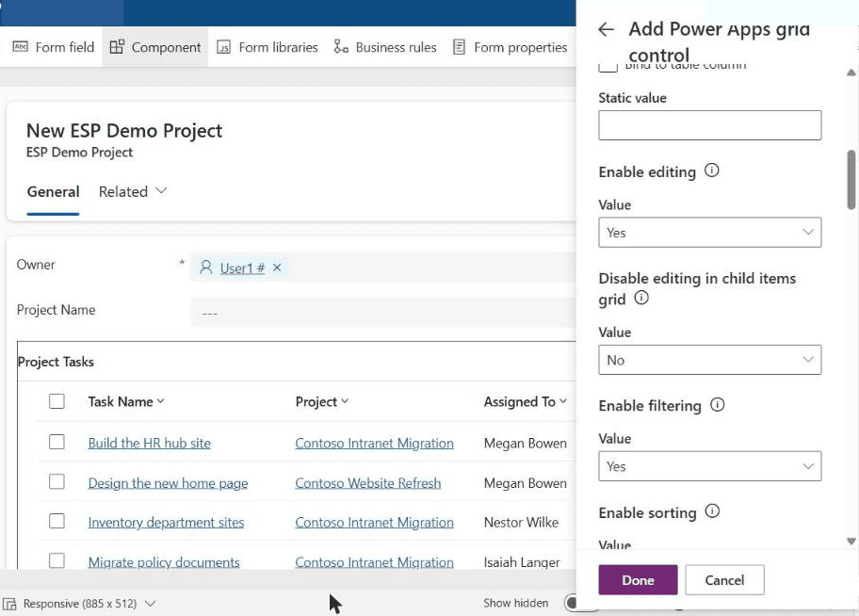The width and height of the screenshot is (859, 616).
Task: Expand the Related tab dropdown
Action: coord(160,191)
